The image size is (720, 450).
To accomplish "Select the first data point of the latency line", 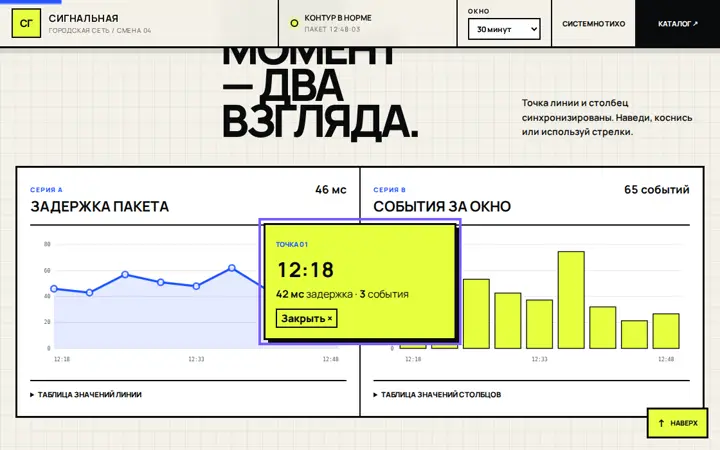I will pos(54,289).
